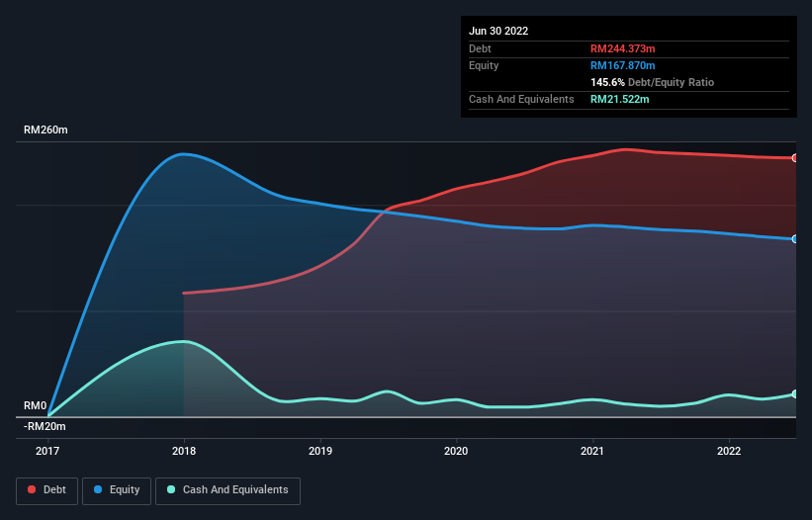This screenshot has width=812, height=520.
Task: Click the teal Cash legend dot
Action: pos(171,489)
